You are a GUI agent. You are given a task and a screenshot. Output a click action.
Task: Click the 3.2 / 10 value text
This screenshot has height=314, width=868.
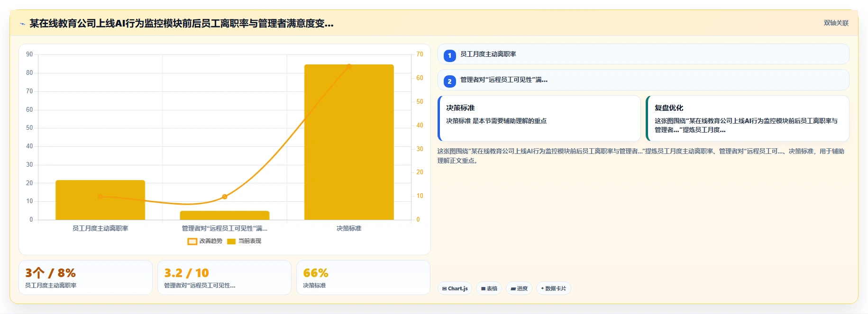point(186,273)
